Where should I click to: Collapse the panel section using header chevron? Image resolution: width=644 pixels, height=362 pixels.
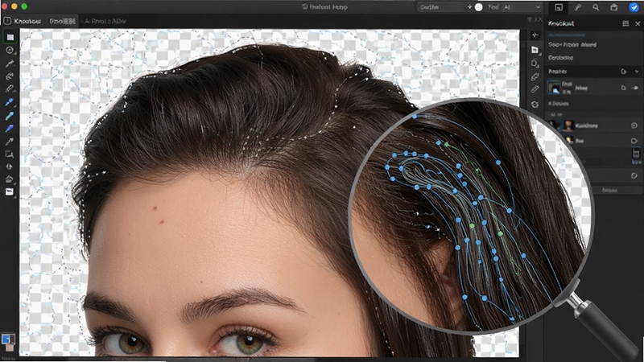637,72
